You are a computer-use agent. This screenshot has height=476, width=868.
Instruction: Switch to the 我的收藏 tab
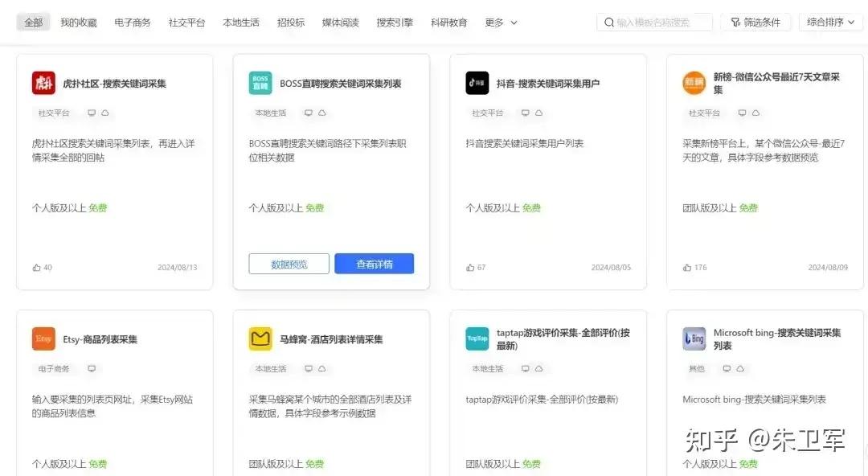coord(79,23)
